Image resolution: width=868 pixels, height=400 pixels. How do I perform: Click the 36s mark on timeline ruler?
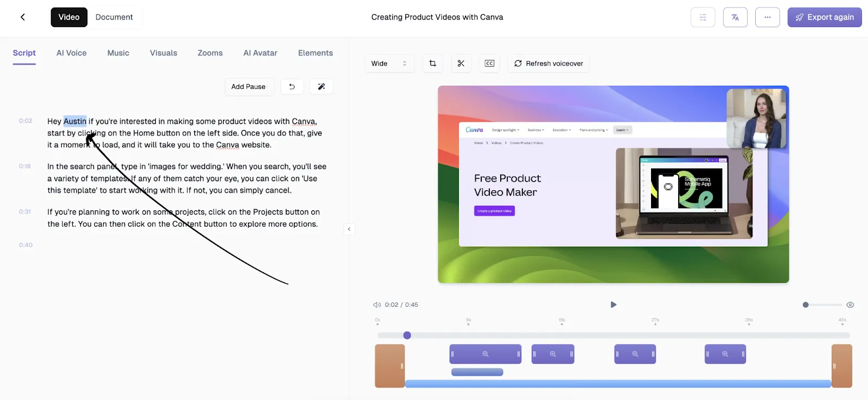749,321
